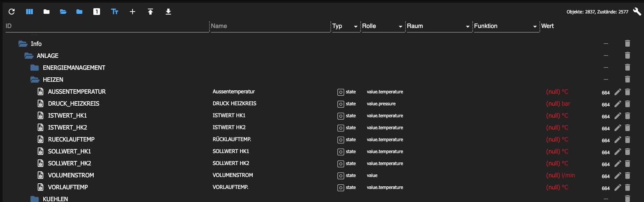Delete the VOLUMENSTROM object with its trash icon
644x202 pixels.
(x=628, y=175)
